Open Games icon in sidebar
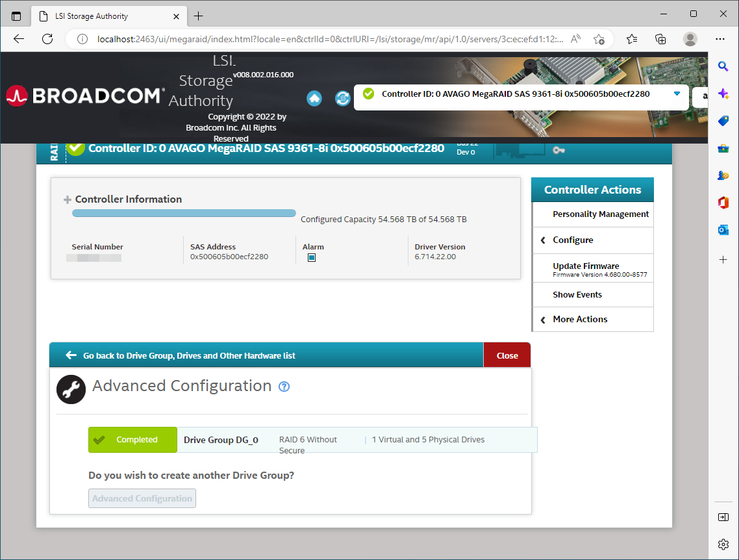The width and height of the screenshot is (739, 560). pyautogui.click(x=723, y=176)
